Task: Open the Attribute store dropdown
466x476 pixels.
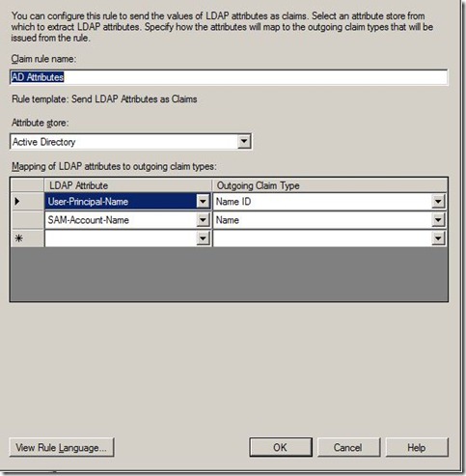Action: coord(244,141)
